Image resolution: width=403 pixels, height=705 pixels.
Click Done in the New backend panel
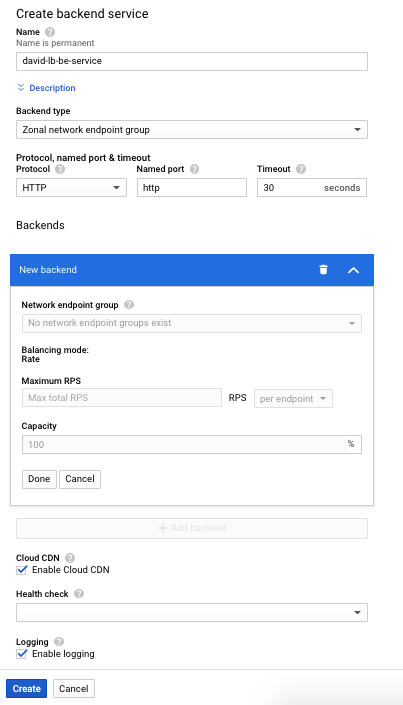point(39,479)
